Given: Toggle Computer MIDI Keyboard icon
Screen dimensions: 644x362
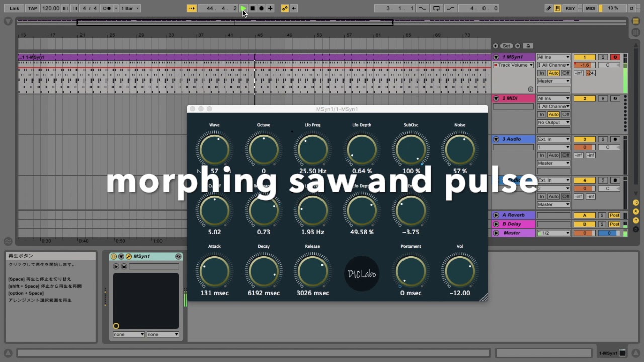Looking at the screenshot, I should click(x=557, y=8).
